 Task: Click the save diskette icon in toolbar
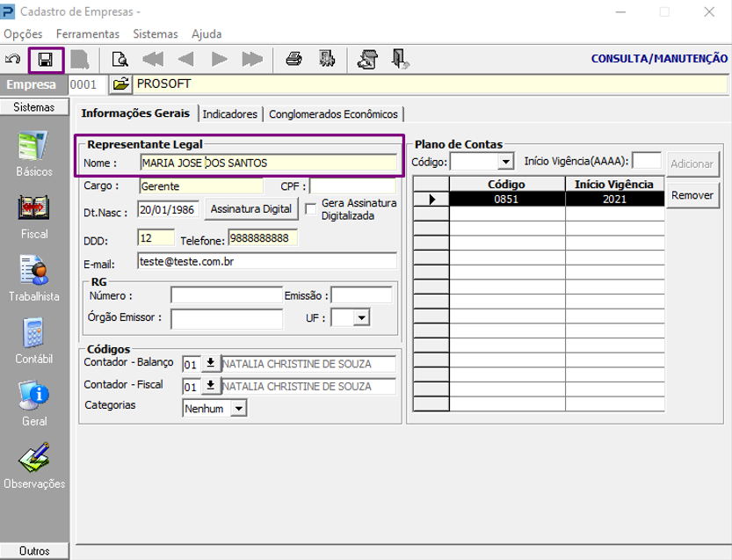click(x=45, y=60)
